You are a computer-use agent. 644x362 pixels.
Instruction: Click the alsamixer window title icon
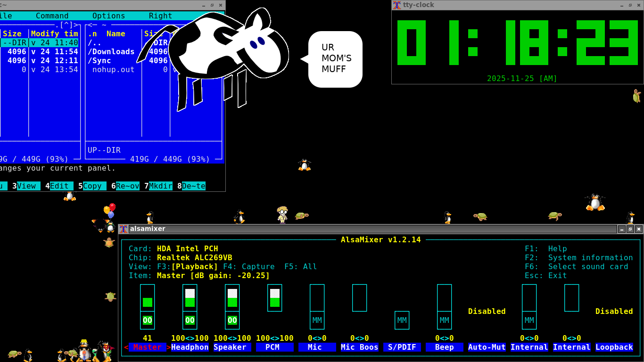[124, 229]
